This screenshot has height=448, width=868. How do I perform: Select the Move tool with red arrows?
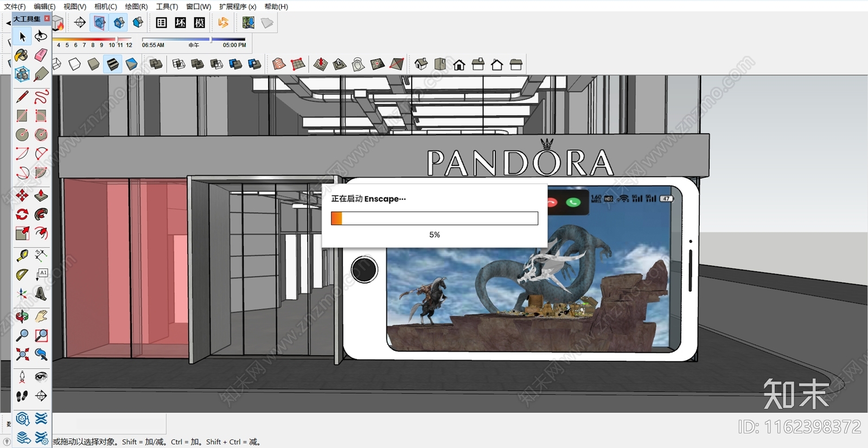(22, 195)
